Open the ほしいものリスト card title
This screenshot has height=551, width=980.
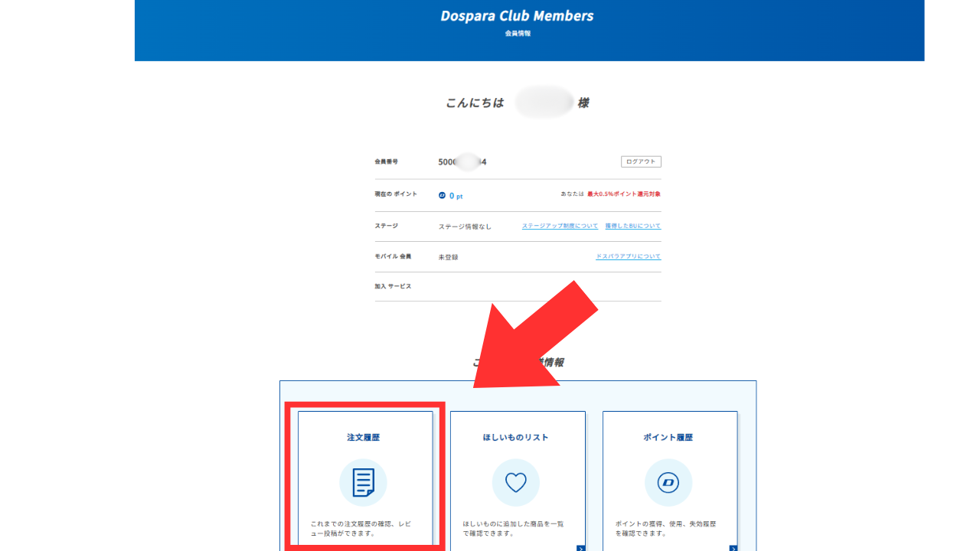point(516,438)
